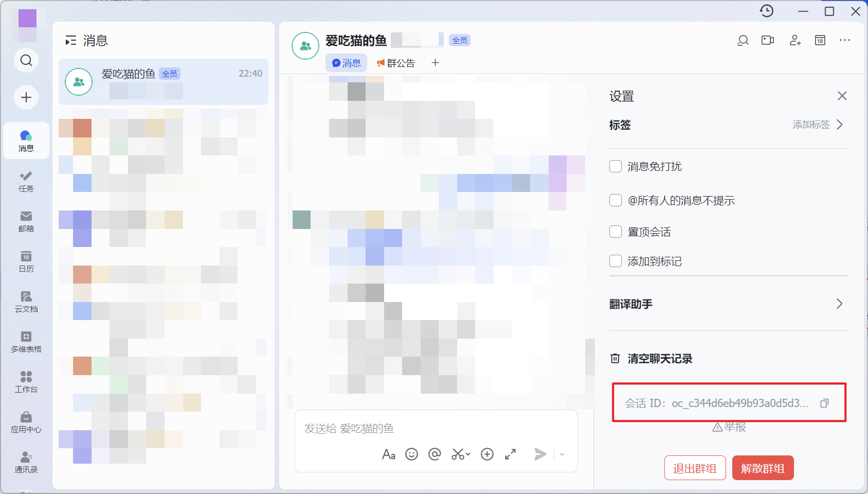Open text formatting Aa in message box
The height and width of the screenshot is (494, 868).
click(x=389, y=454)
